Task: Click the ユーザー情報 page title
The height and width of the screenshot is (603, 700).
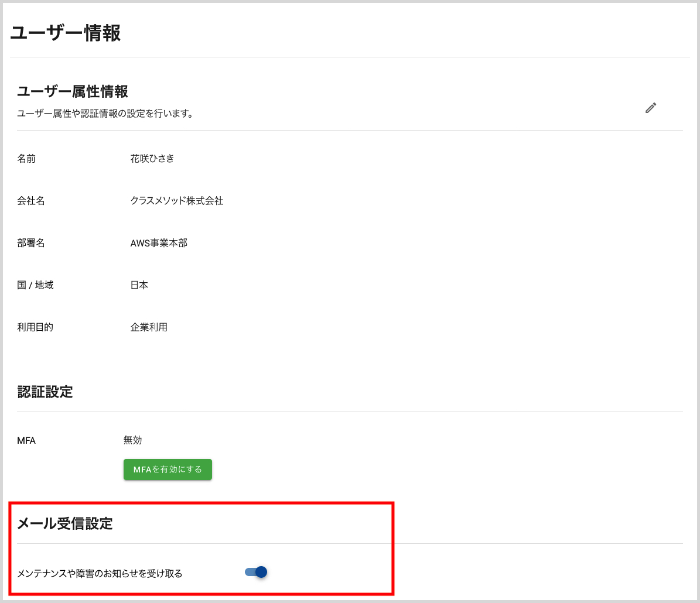Action: point(66,33)
